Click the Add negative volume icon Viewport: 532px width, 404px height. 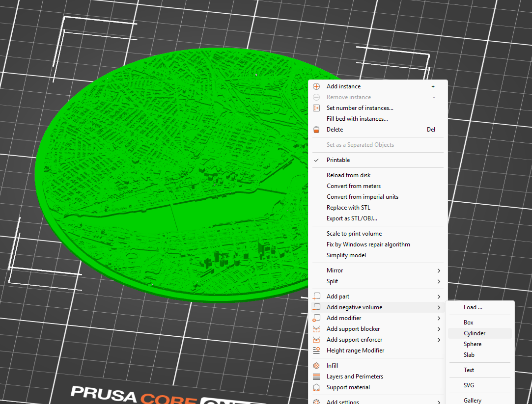click(x=316, y=307)
